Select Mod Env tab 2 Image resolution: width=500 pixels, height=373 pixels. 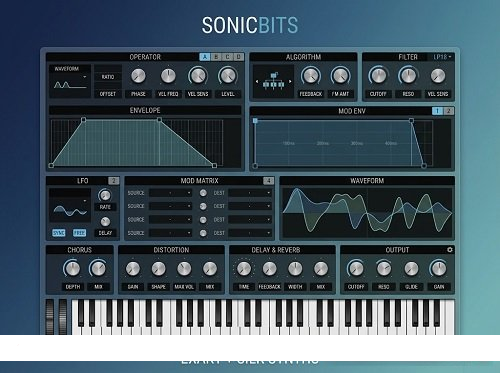tap(449, 111)
